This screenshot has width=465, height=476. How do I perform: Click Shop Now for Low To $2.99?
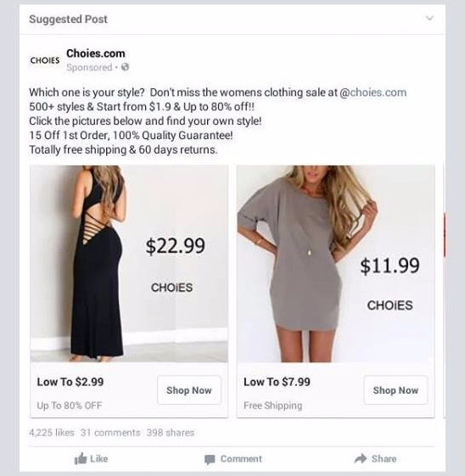point(189,390)
